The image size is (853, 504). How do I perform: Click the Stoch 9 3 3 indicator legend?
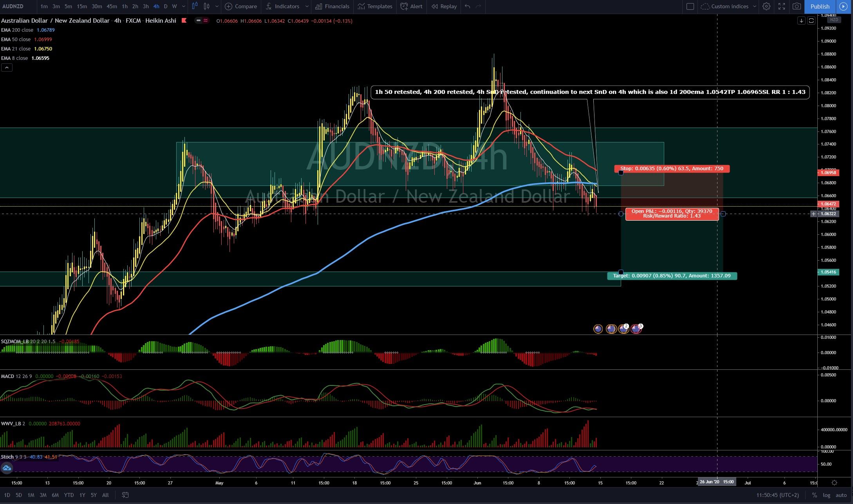click(29, 457)
